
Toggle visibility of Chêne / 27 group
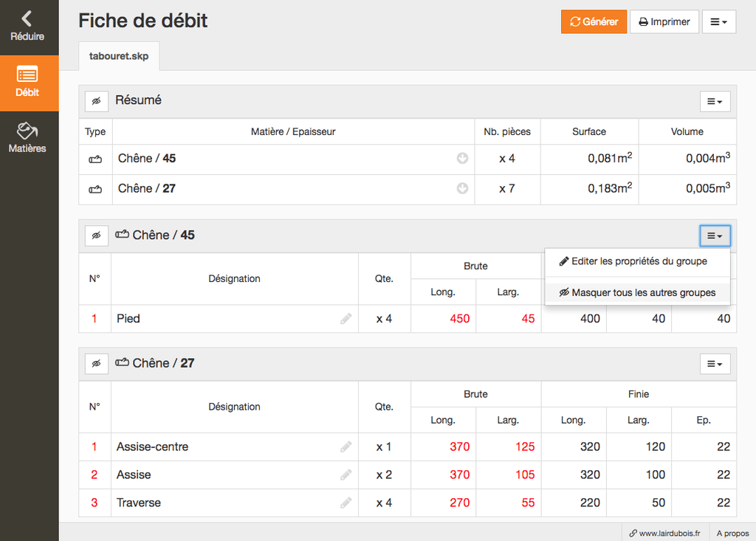97,364
